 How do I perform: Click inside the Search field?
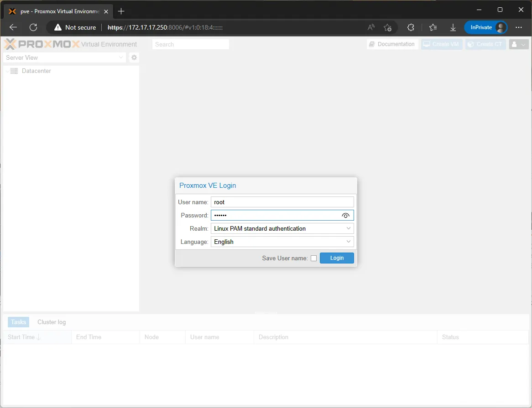coord(190,44)
